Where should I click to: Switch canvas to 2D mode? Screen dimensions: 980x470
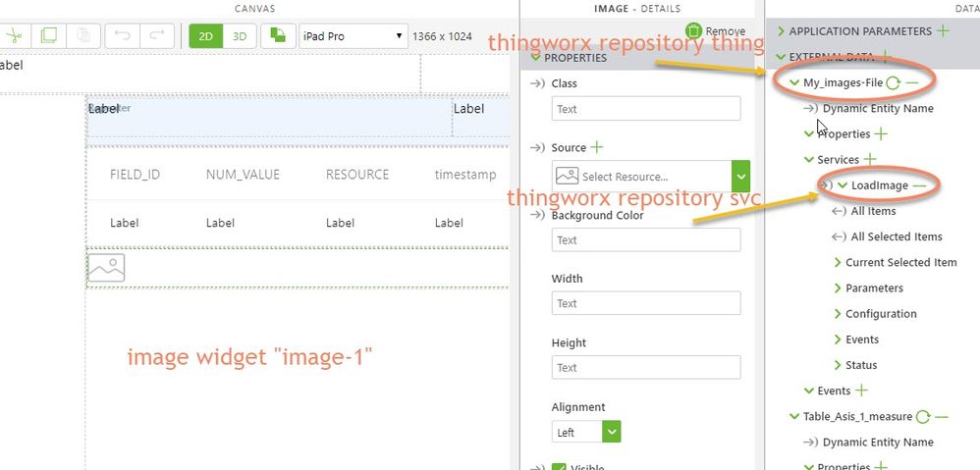(x=205, y=36)
